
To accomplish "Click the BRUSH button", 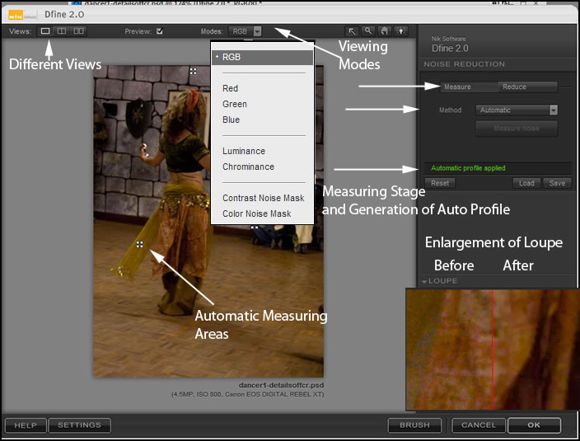I will [x=415, y=425].
